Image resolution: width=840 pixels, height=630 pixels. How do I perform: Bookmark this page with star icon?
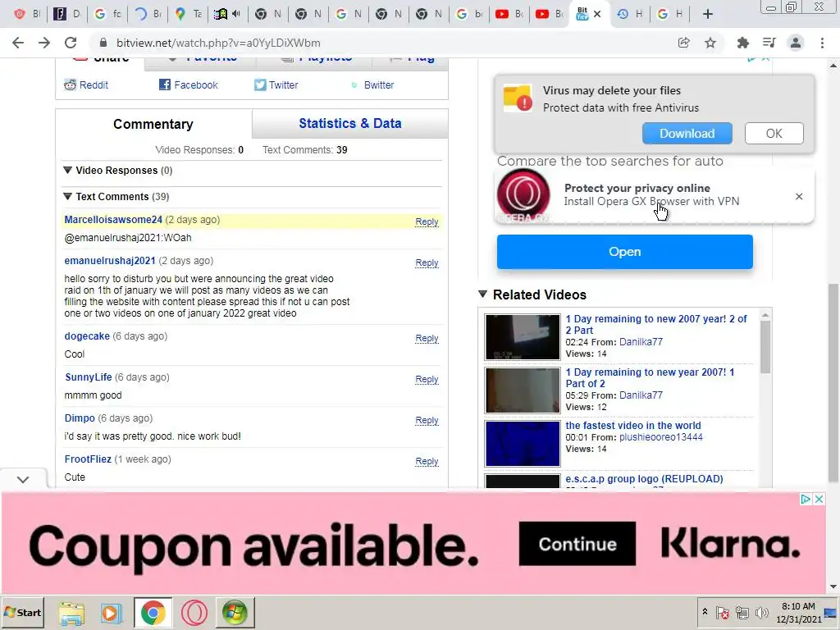tap(710, 43)
